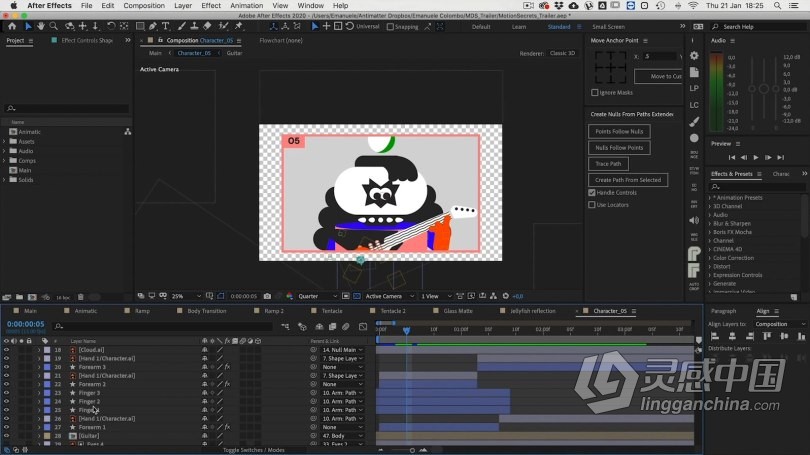Screen dimensions: 810x455
Task: Click the label color swatch for Guitar layer
Action: click(x=47, y=436)
